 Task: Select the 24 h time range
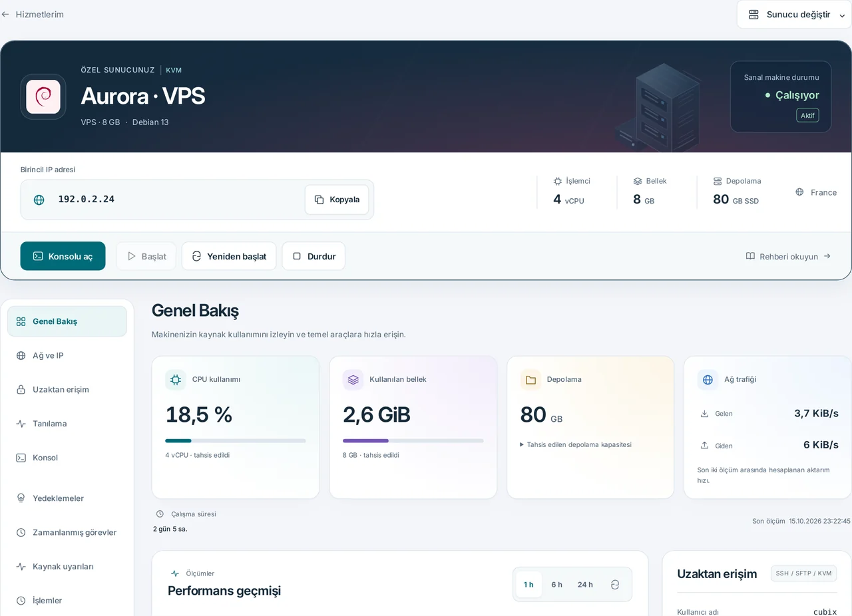tap(585, 585)
